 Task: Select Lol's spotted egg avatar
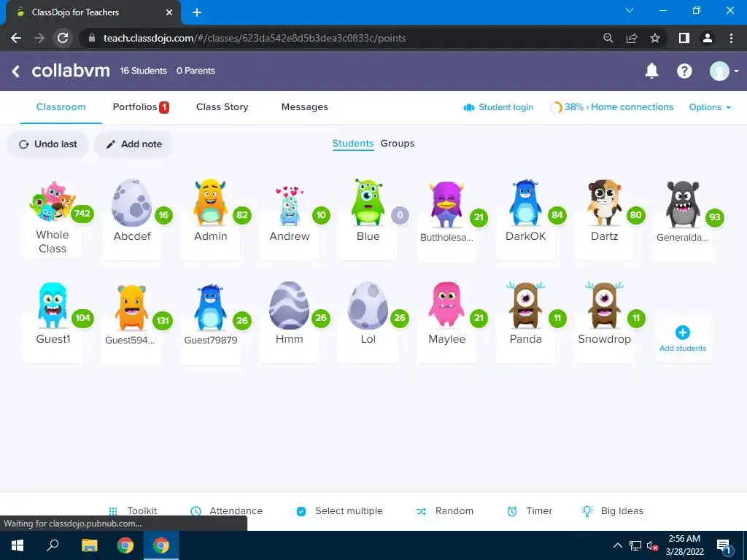(368, 306)
